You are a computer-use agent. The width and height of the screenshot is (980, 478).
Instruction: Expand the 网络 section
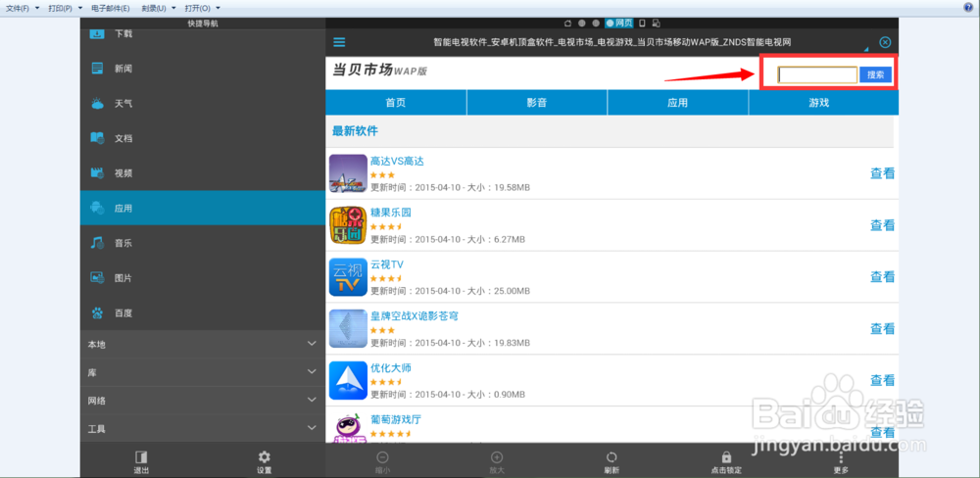coord(203,401)
